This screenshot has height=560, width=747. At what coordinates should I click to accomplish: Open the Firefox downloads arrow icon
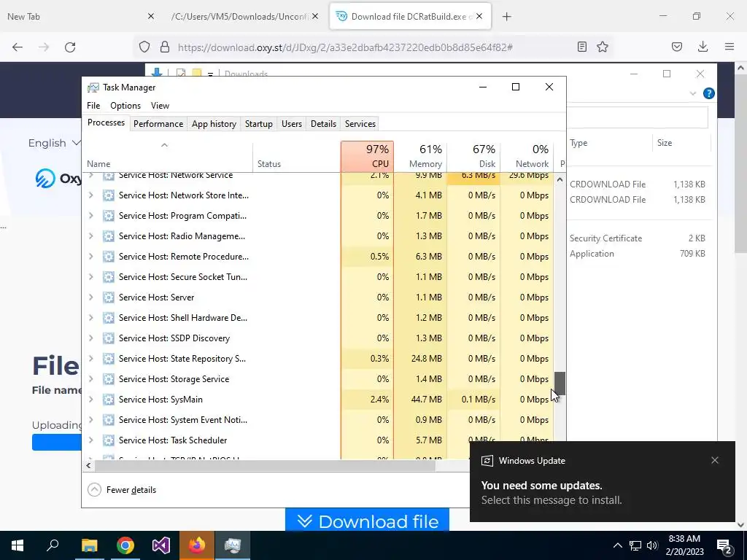(703, 47)
